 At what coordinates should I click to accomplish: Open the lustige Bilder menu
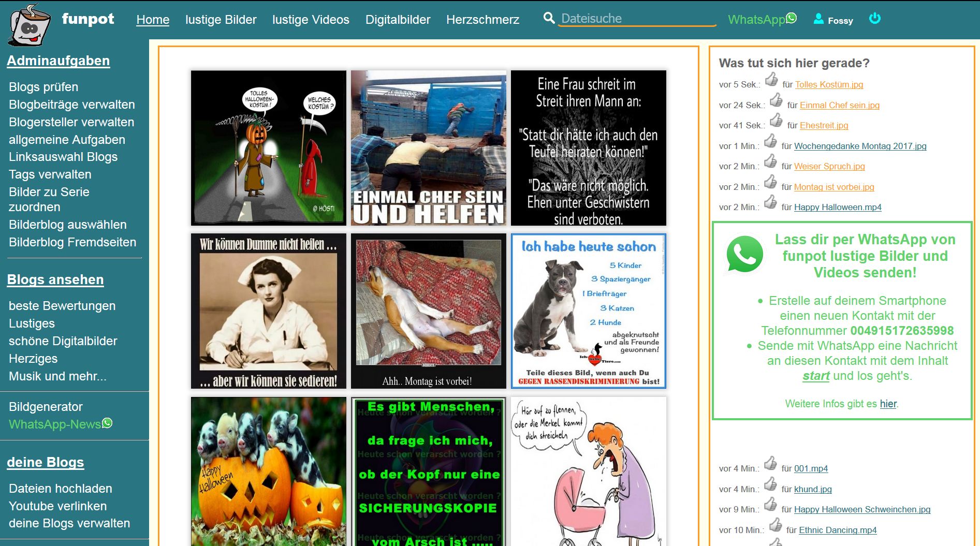tap(221, 20)
